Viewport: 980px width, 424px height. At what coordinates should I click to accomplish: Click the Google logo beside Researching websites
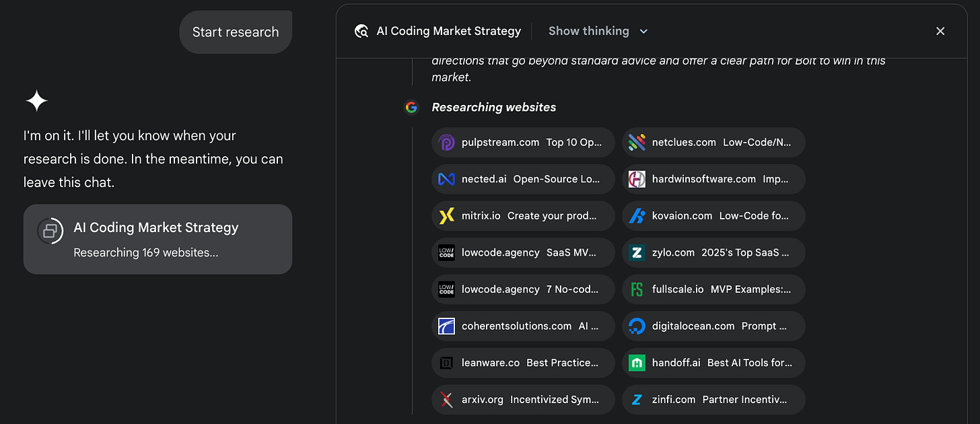point(411,107)
